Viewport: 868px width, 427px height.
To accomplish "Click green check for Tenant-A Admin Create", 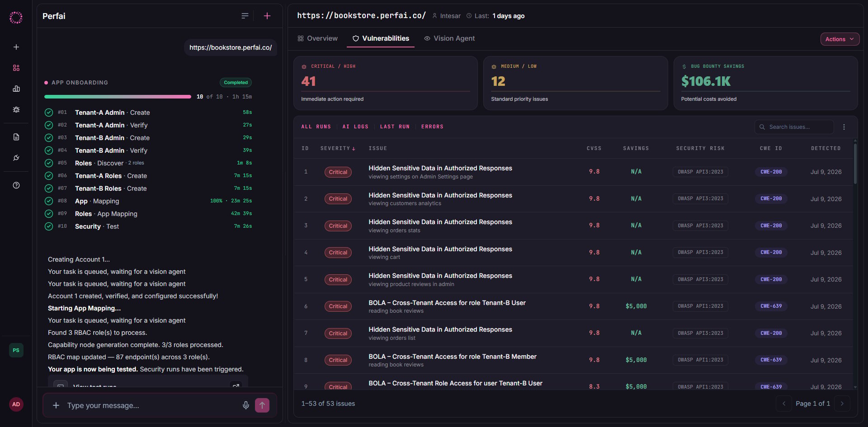I will [49, 113].
